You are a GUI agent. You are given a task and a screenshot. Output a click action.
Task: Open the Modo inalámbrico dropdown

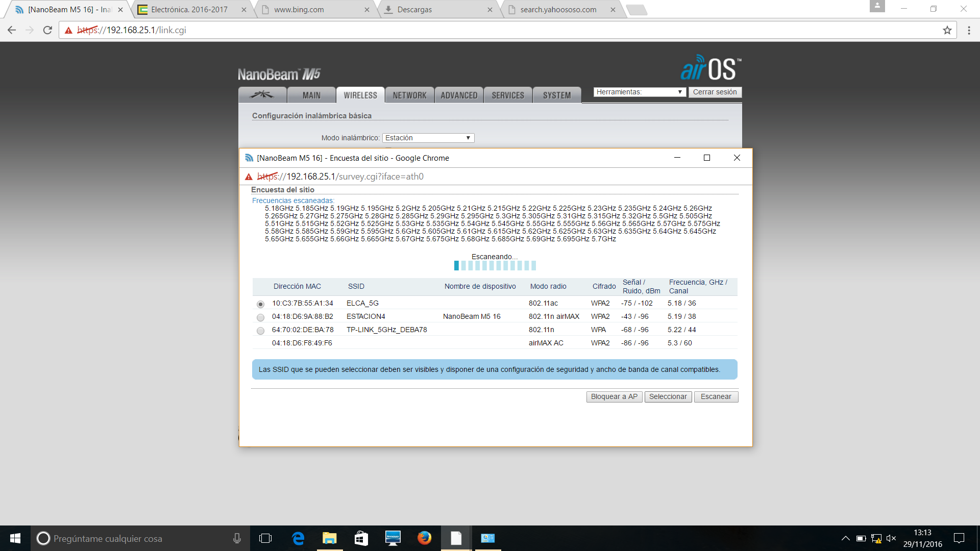[428, 138]
